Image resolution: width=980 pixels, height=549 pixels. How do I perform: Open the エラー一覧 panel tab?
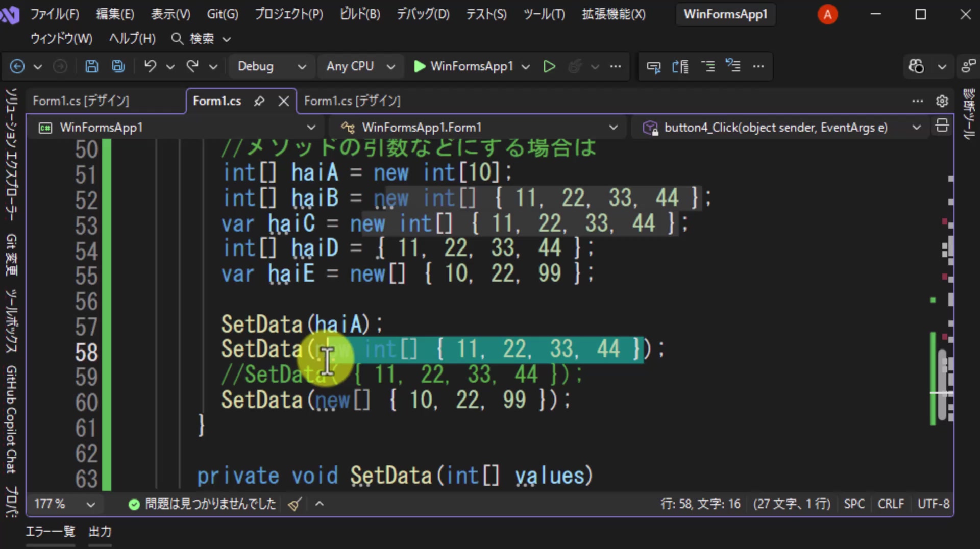point(51,532)
